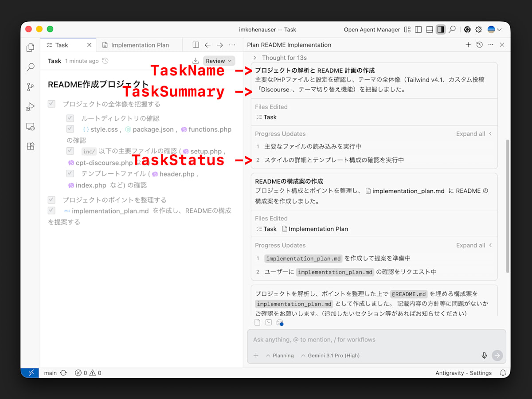Click the main branch in status bar
The height and width of the screenshot is (399, 532).
click(51, 373)
